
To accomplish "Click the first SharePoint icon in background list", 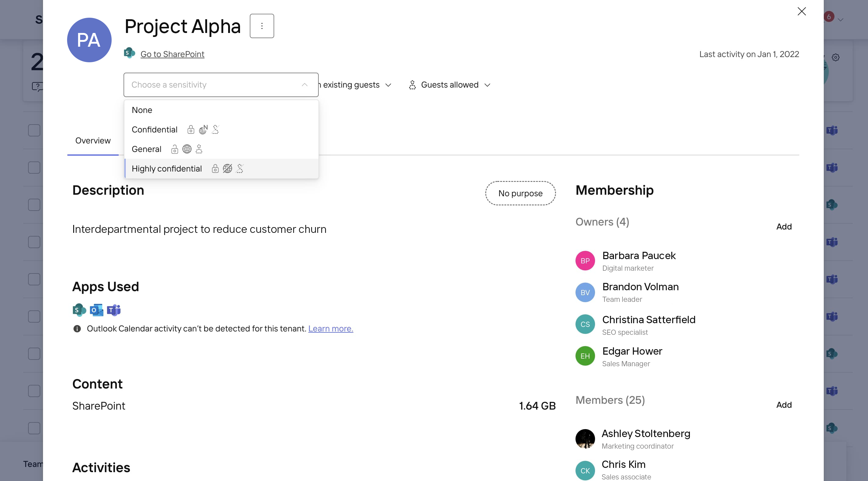I will click(x=832, y=205).
